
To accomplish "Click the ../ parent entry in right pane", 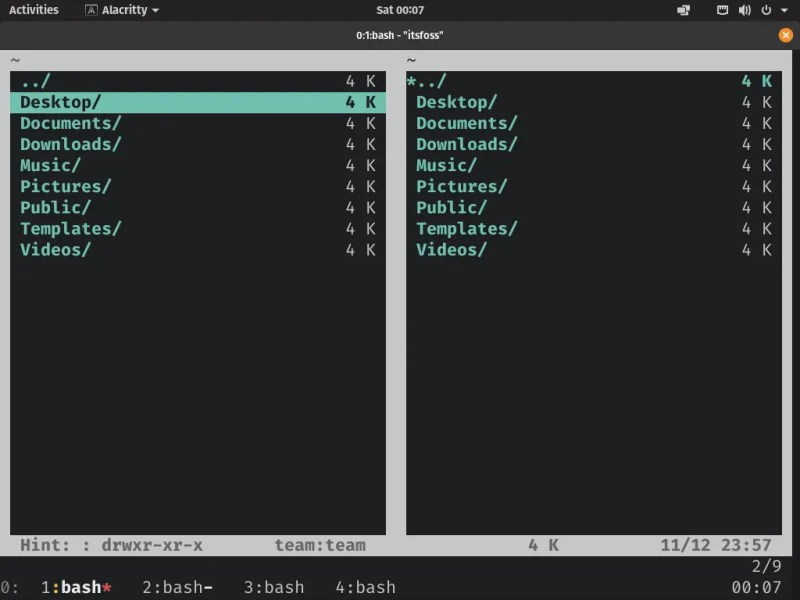I will [430, 81].
